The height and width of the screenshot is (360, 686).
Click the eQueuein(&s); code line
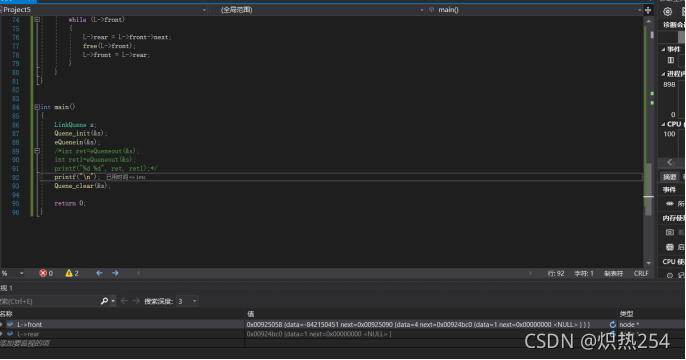tap(77, 142)
